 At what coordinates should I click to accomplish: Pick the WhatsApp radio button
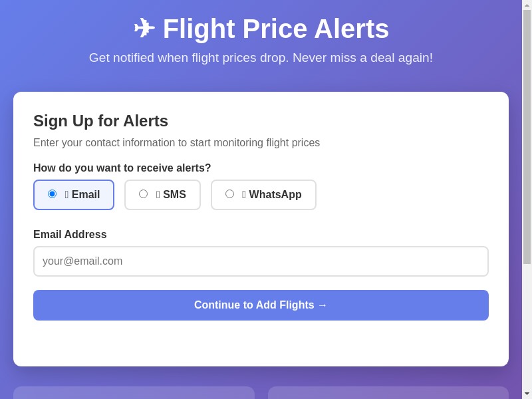point(229,194)
